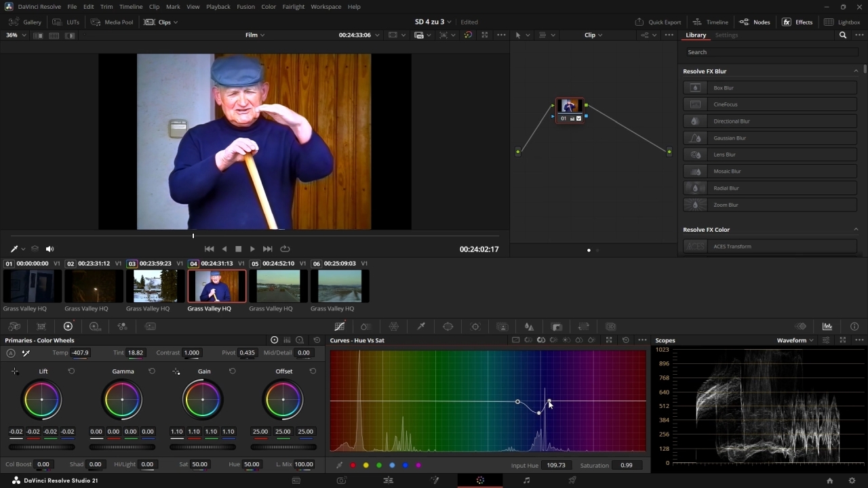Stop playback
This screenshot has height=488, width=868.
pyautogui.click(x=238, y=249)
